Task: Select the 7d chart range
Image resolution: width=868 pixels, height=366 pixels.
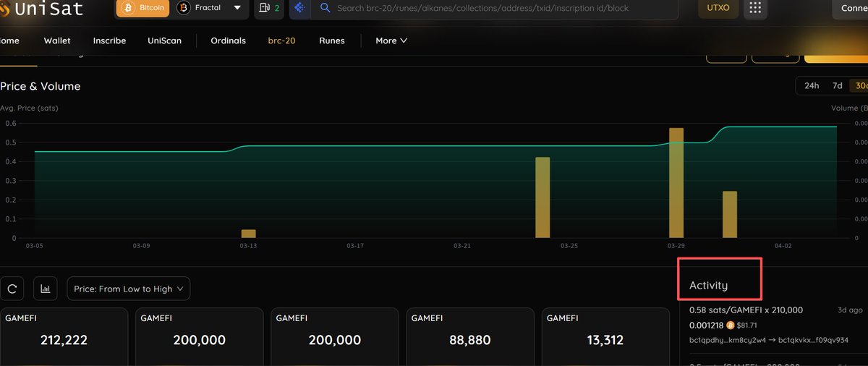Action: pyautogui.click(x=838, y=85)
